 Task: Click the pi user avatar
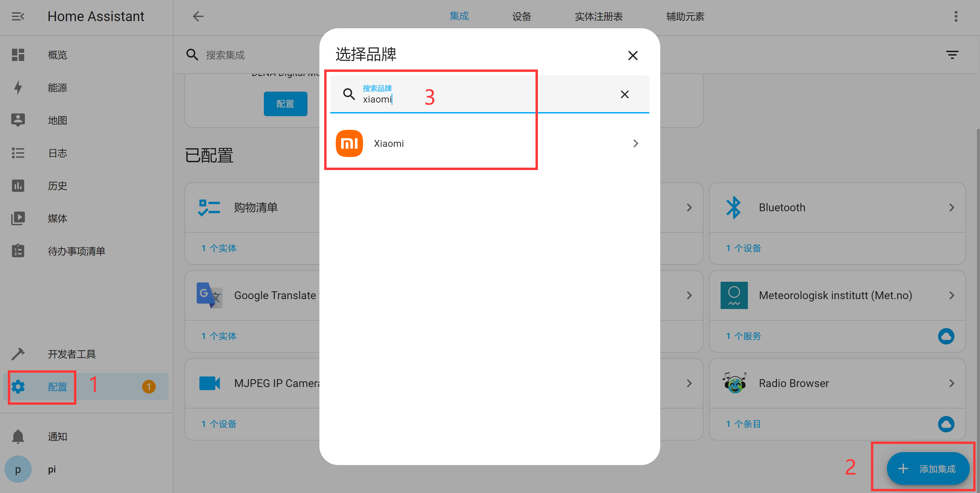click(x=18, y=469)
